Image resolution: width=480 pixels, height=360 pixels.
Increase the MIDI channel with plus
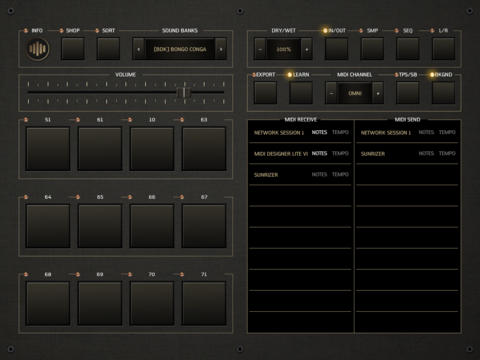pos(378,93)
